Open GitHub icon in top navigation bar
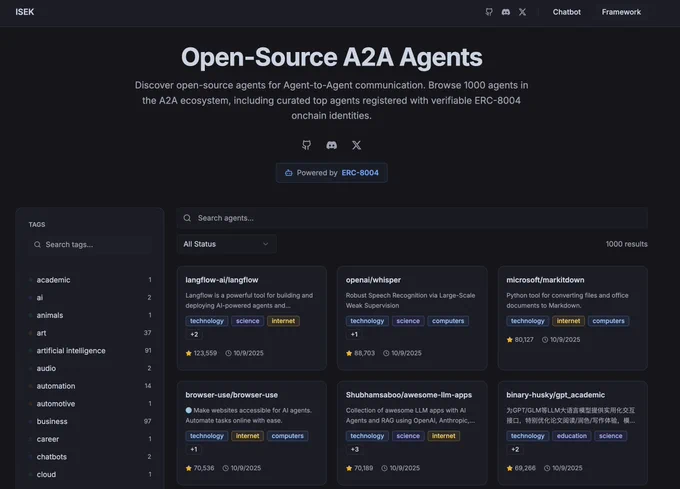 click(x=489, y=12)
